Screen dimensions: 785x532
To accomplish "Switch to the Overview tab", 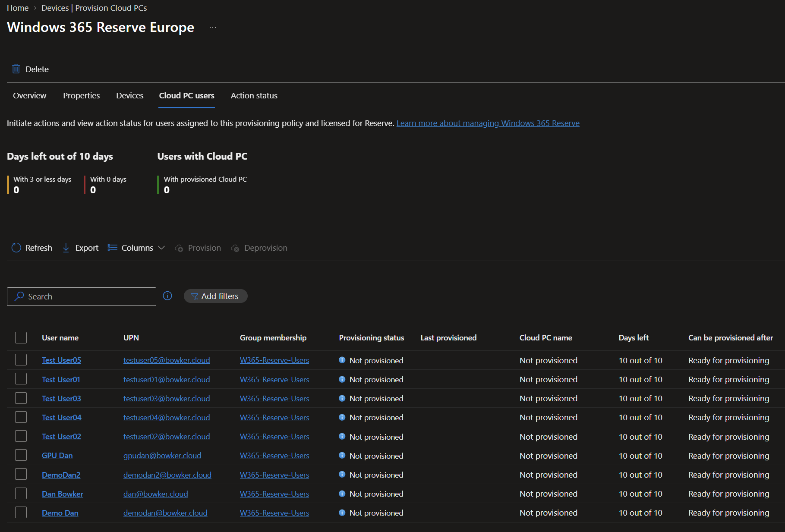I will 29,95.
